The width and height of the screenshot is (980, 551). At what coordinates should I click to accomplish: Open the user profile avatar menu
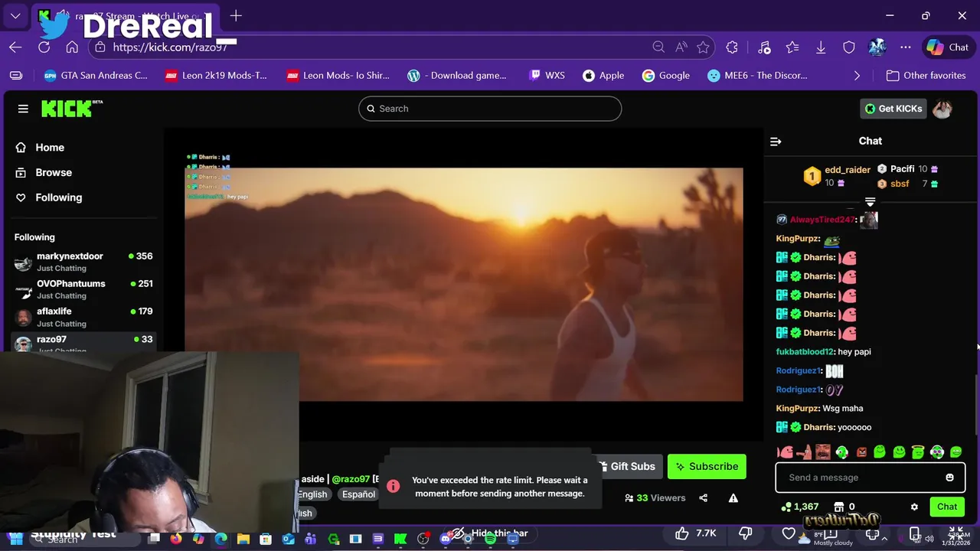(942, 109)
